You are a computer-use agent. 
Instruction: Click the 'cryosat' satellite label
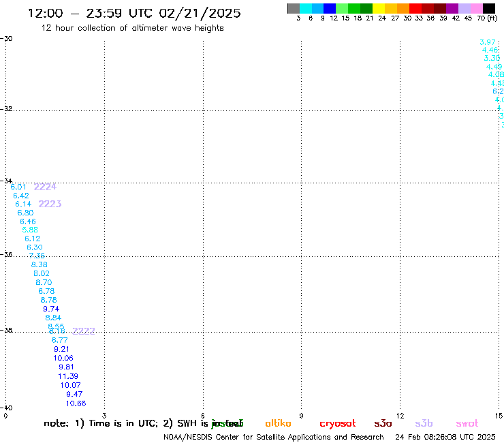pyautogui.click(x=338, y=424)
